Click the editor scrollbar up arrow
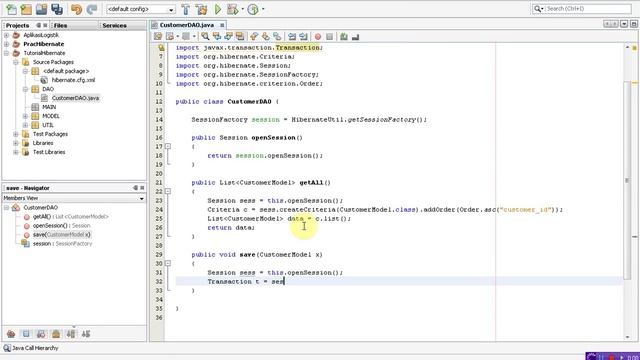Screen dimensions: 640x360 pos(627,47)
